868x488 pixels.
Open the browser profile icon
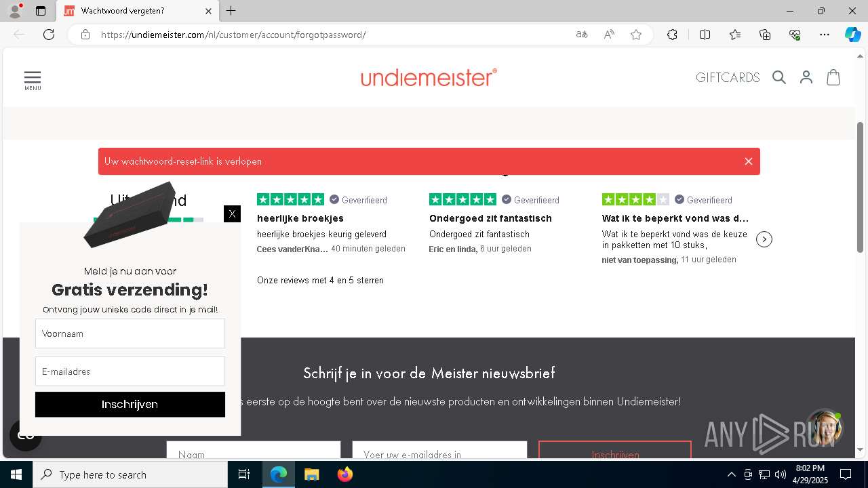click(15, 11)
